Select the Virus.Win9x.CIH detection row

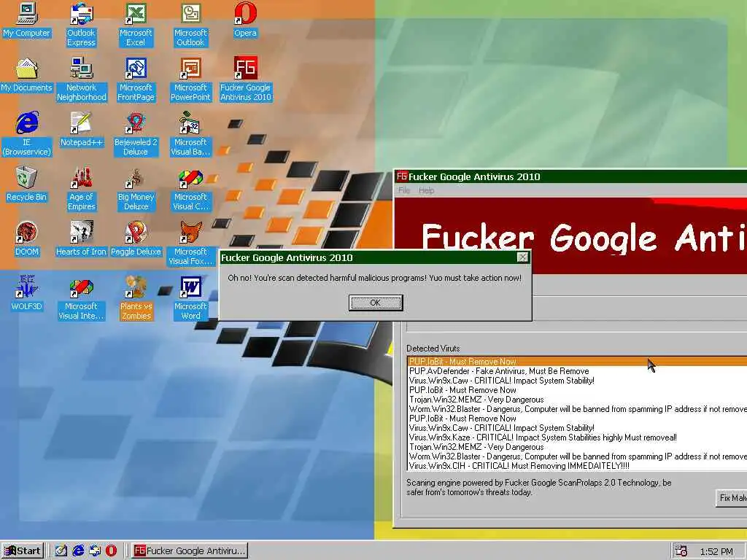pos(577,466)
